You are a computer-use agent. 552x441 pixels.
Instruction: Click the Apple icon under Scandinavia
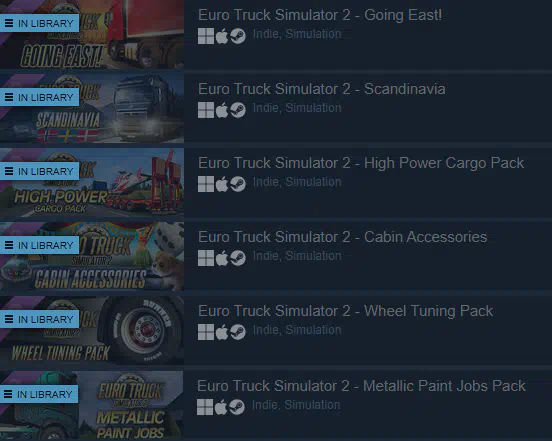pos(222,110)
